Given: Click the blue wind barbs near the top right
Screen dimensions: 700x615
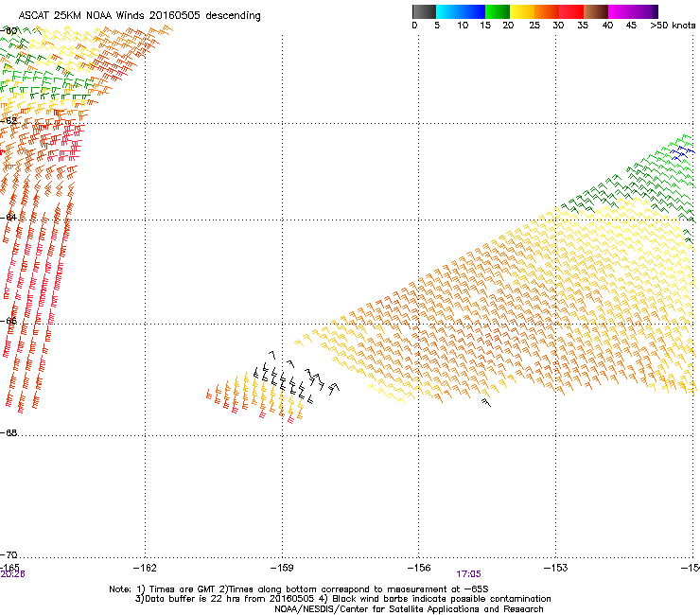Looking at the screenshot, I should click(x=682, y=153).
